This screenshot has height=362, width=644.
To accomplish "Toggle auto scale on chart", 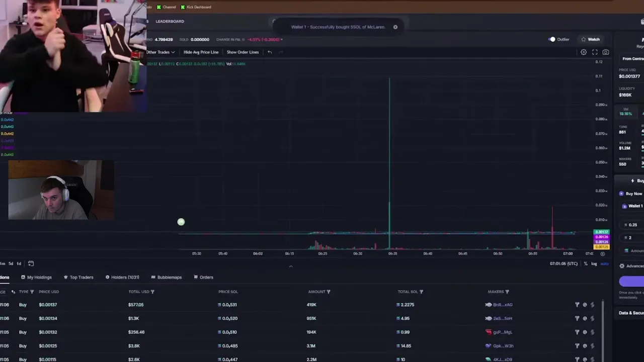I will click(x=604, y=264).
